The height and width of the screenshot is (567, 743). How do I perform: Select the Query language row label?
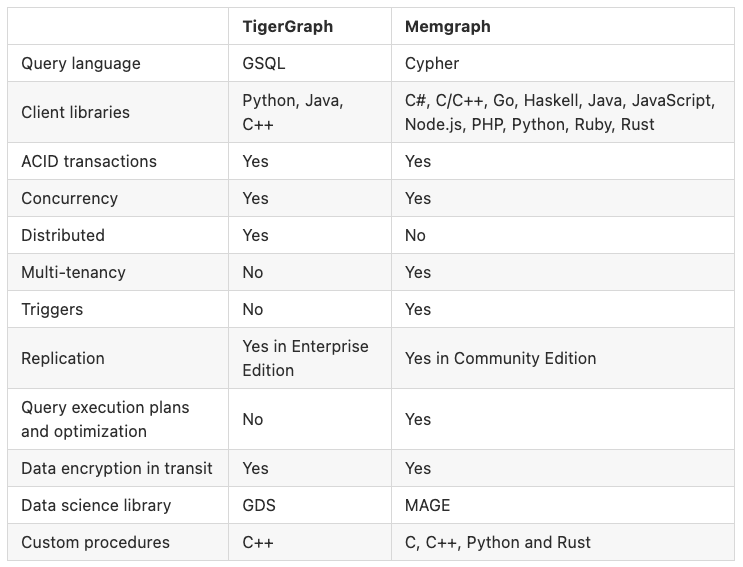point(81,63)
